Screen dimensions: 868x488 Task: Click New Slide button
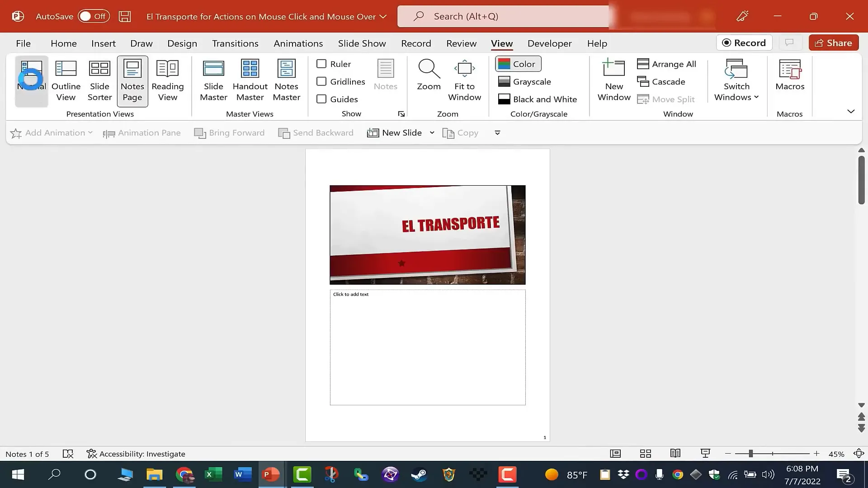click(395, 133)
